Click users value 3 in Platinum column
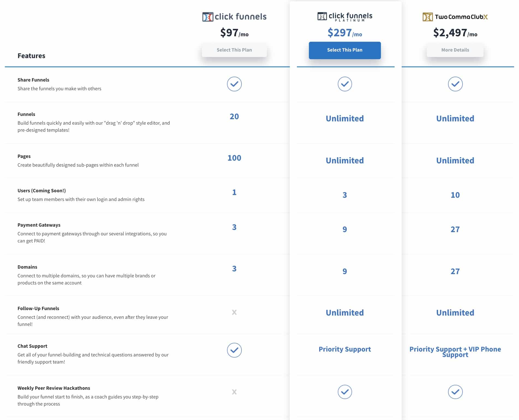The image size is (519, 420). click(345, 195)
